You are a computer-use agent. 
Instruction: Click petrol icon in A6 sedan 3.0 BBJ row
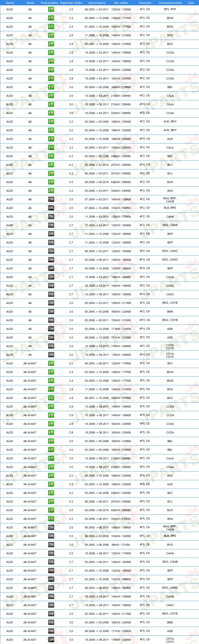[x=51, y=87]
